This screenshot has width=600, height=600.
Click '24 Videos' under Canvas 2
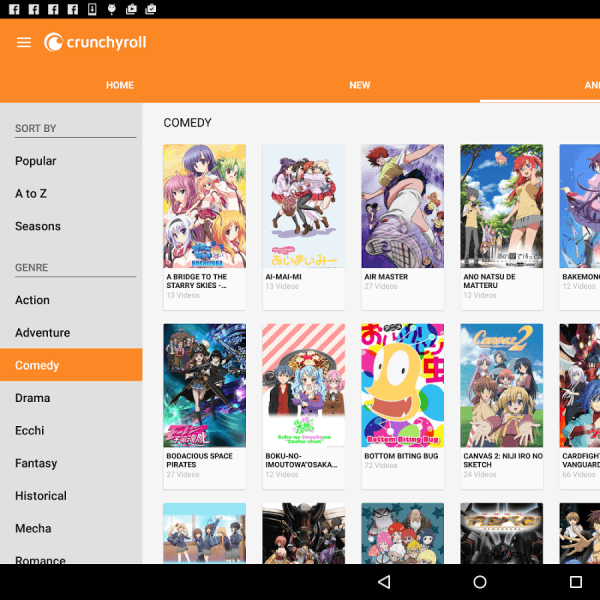click(x=480, y=474)
